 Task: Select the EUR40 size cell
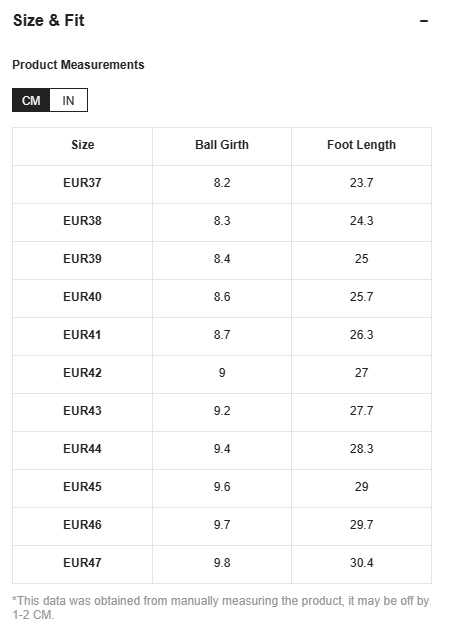pyautogui.click(x=83, y=298)
